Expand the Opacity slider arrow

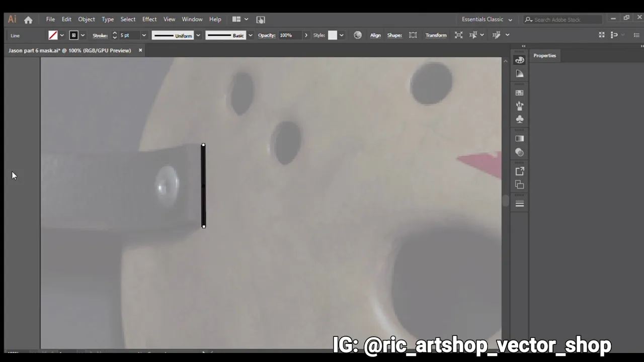[306, 35]
